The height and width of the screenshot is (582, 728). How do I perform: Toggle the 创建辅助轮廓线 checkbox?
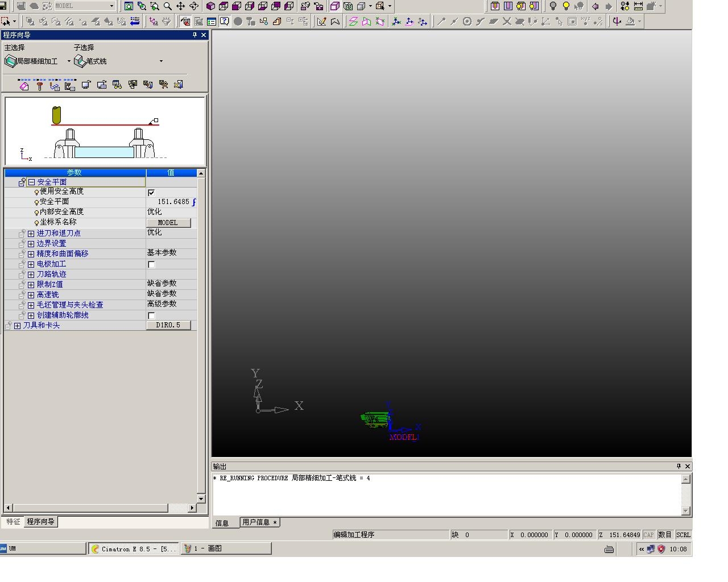[151, 315]
